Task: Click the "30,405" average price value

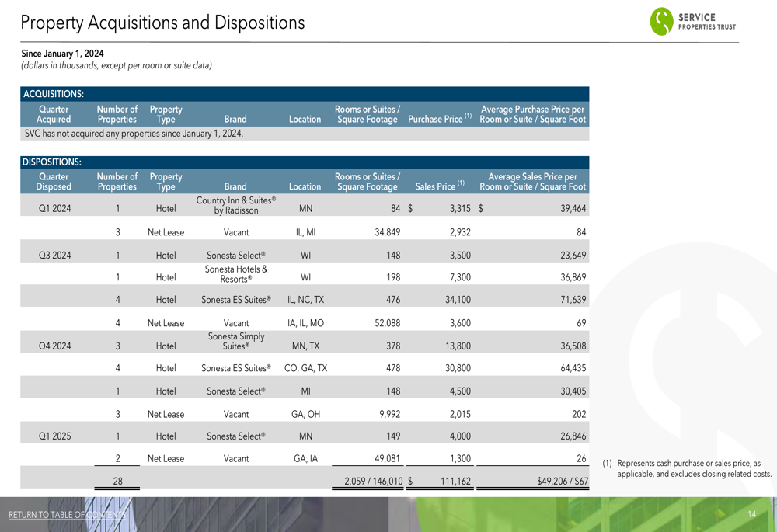Action: 573,391
